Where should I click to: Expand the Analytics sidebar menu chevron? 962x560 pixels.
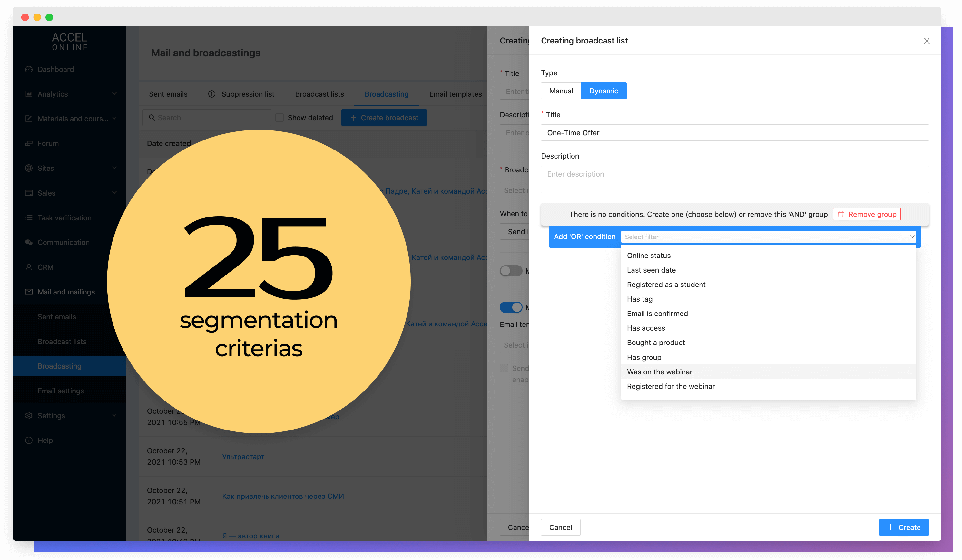(114, 93)
